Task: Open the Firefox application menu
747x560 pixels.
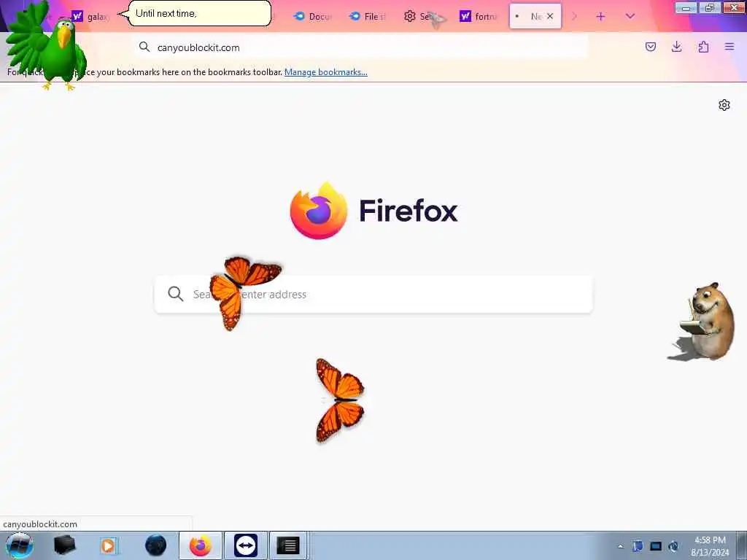Action: pyautogui.click(x=729, y=47)
